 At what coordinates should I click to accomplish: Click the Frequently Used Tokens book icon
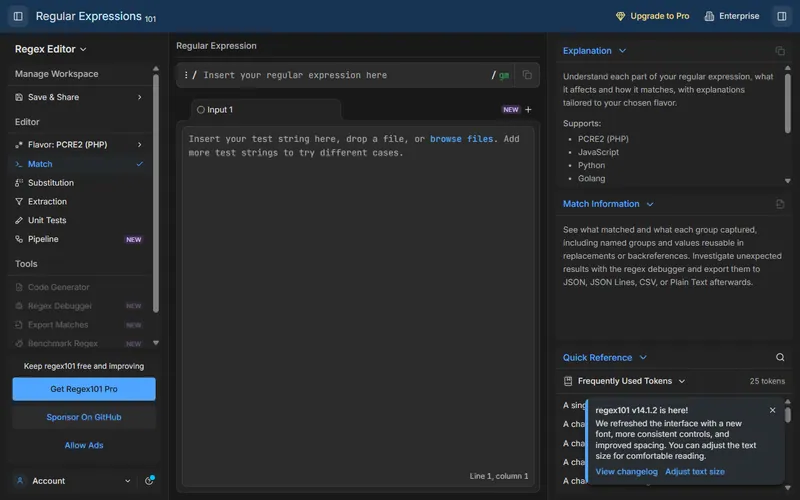coord(568,381)
